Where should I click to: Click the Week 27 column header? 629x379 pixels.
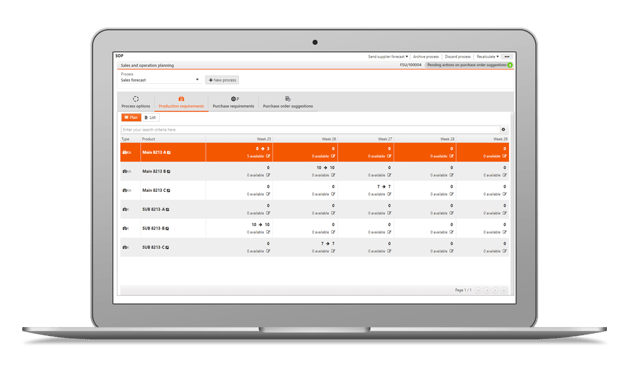tap(385, 139)
